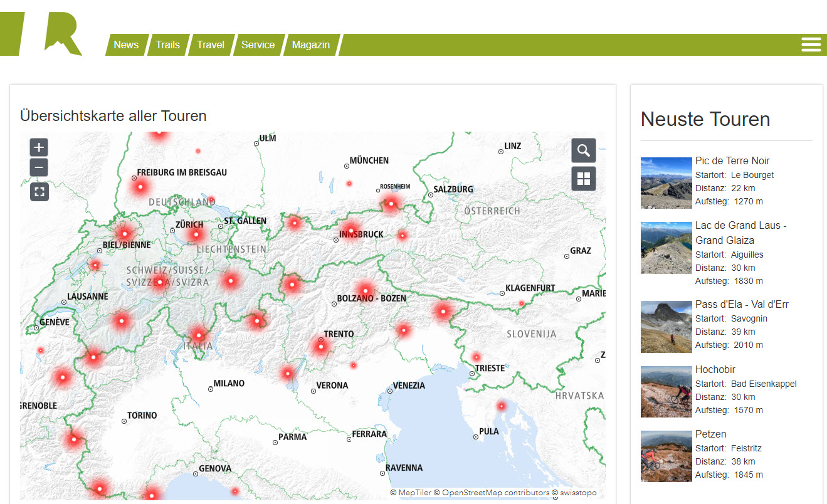Click the VENEZIA city label on map

409,386
